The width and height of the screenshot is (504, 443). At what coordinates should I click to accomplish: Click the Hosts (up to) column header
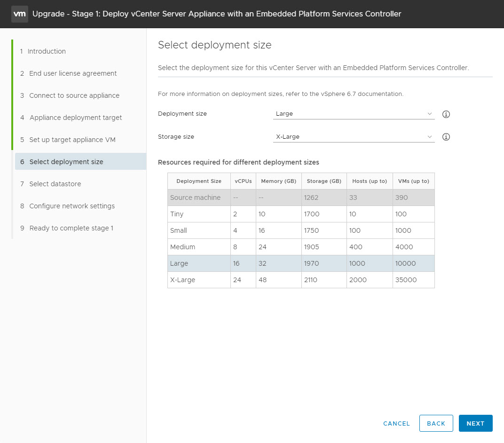[x=370, y=182]
